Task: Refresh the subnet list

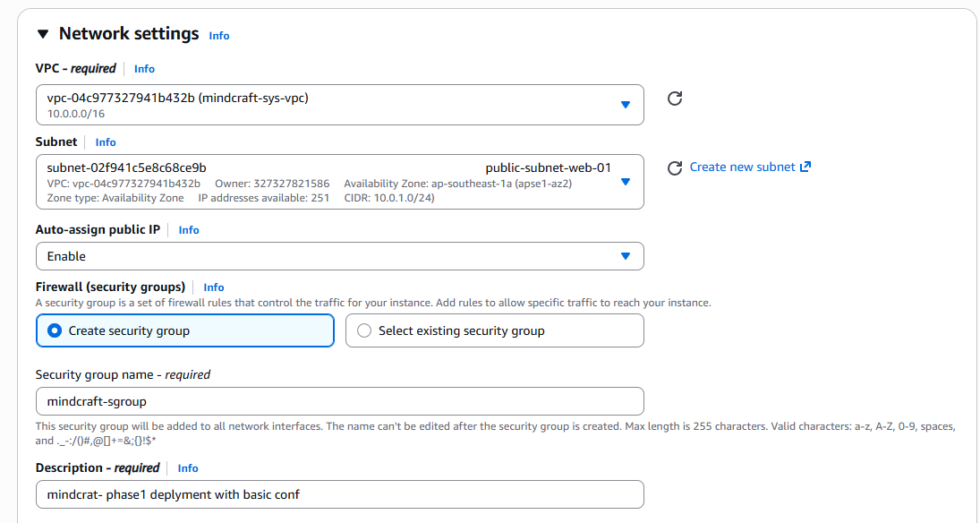Action: tap(674, 167)
